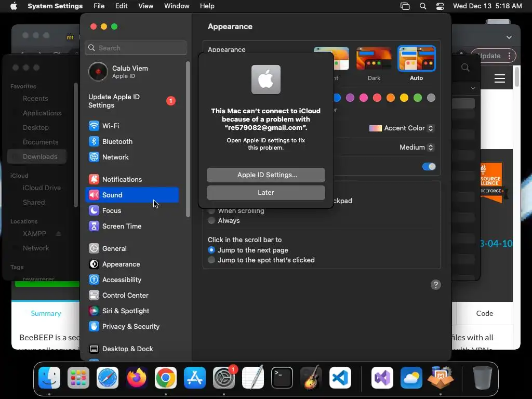Dismiss the iCloud dialog with Later

coord(266,192)
